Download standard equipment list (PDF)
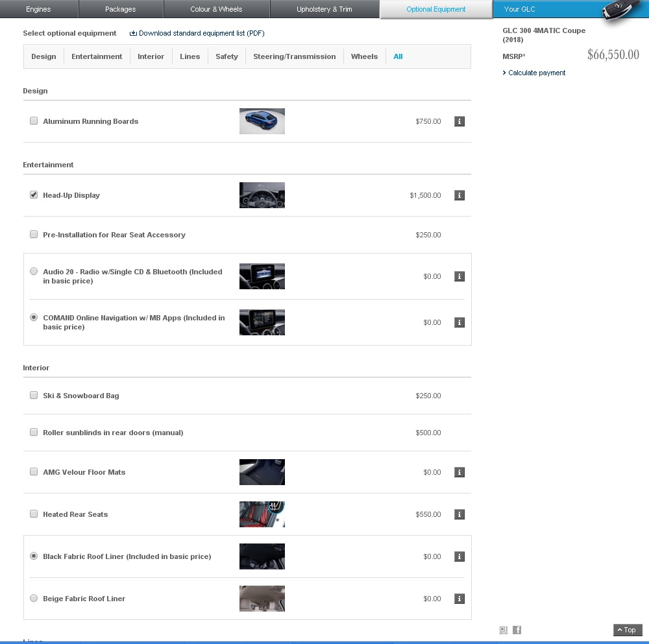 (202, 33)
